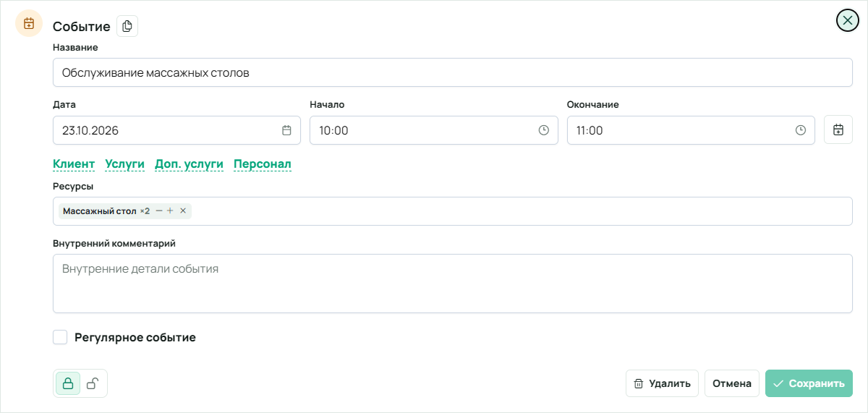Image resolution: width=868 pixels, height=413 pixels.
Task: Click the Отмена button
Action: [x=732, y=383]
